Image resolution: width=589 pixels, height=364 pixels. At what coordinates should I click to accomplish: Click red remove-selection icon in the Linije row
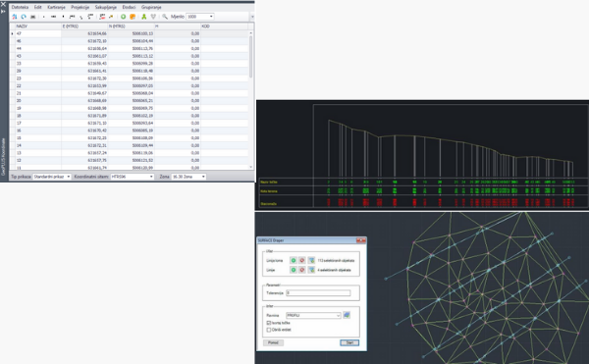[x=302, y=270]
